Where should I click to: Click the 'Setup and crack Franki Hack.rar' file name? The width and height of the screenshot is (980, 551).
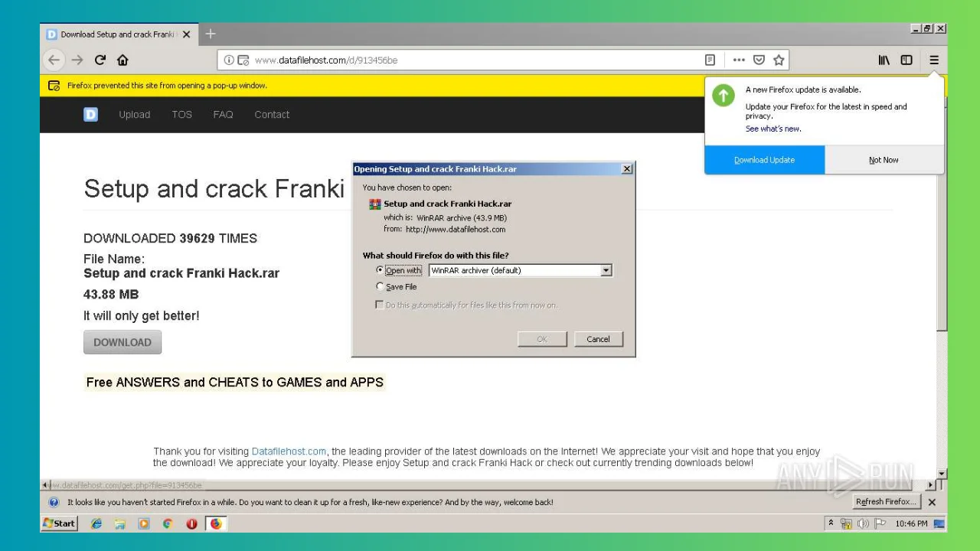(181, 273)
